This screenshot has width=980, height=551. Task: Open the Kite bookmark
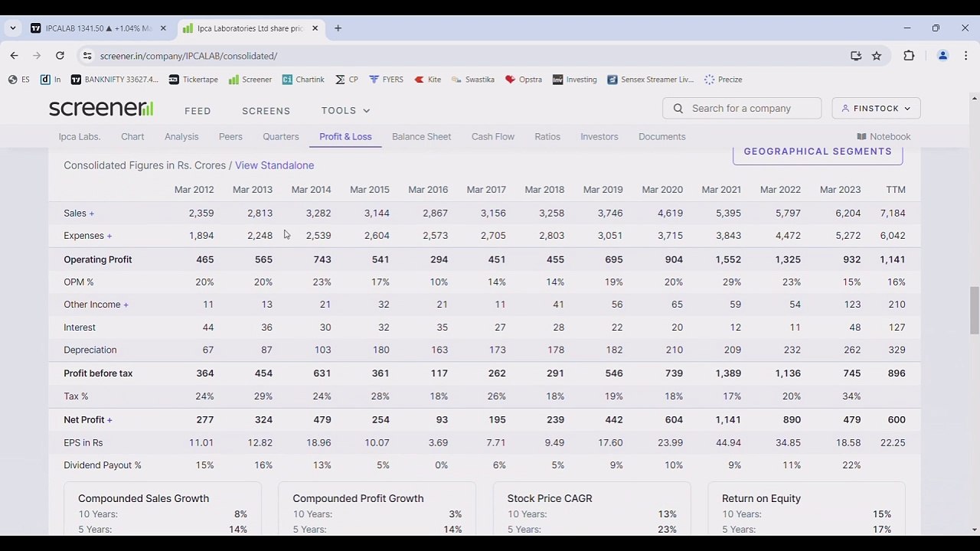click(x=427, y=80)
